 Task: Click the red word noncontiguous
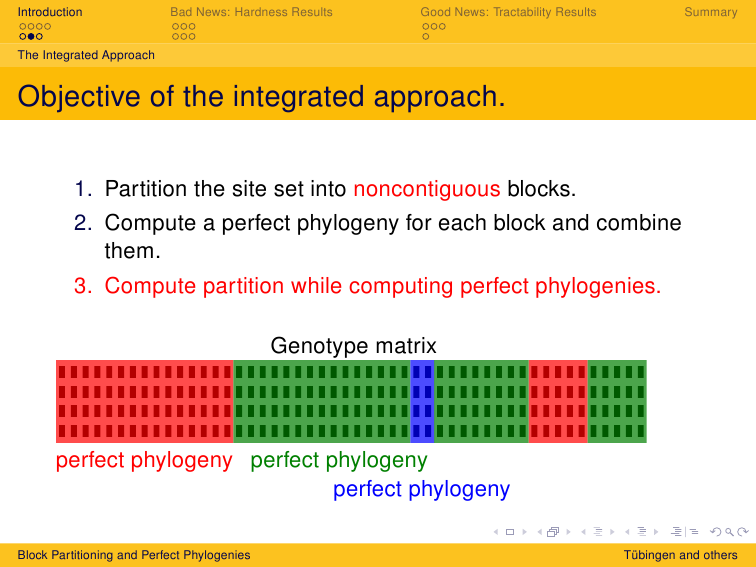[427, 189]
